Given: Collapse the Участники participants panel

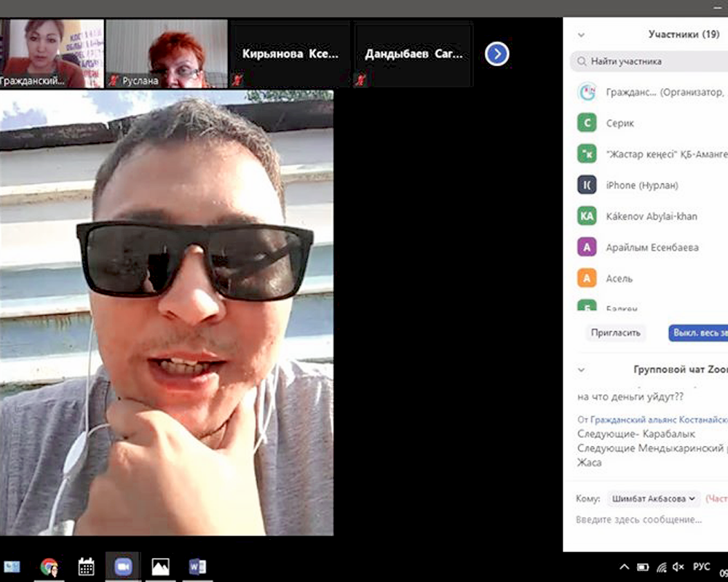Looking at the screenshot, I should 581,34.
